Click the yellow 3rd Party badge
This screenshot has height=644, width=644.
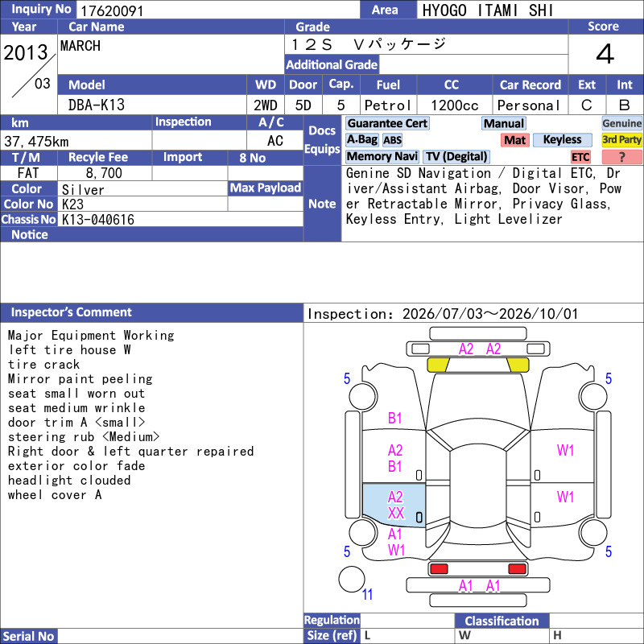point(621,140)
